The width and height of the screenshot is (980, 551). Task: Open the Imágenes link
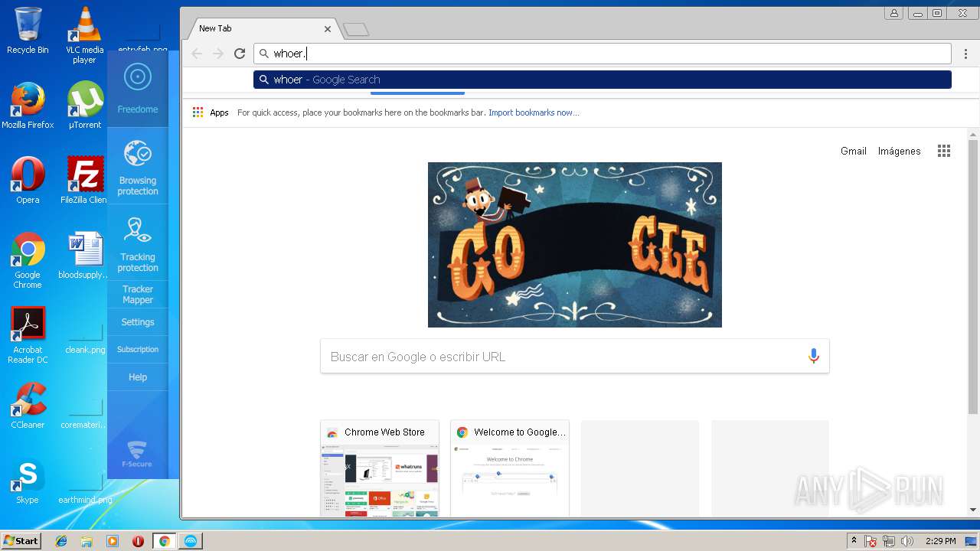tap(899, 151)
